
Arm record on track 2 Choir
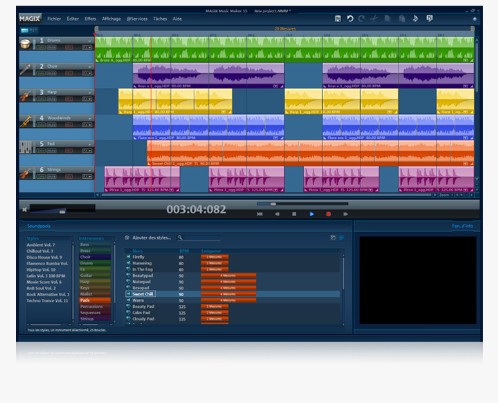tap(69, 73)
